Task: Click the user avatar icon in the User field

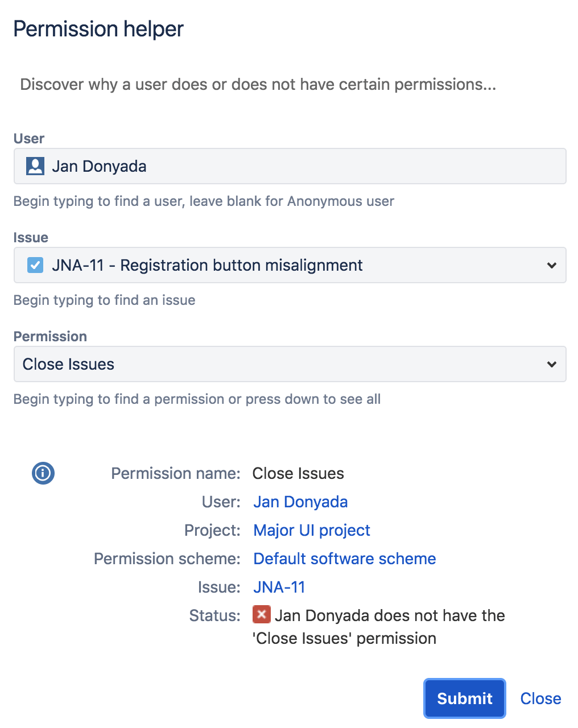Action: (x=35, y=166)
